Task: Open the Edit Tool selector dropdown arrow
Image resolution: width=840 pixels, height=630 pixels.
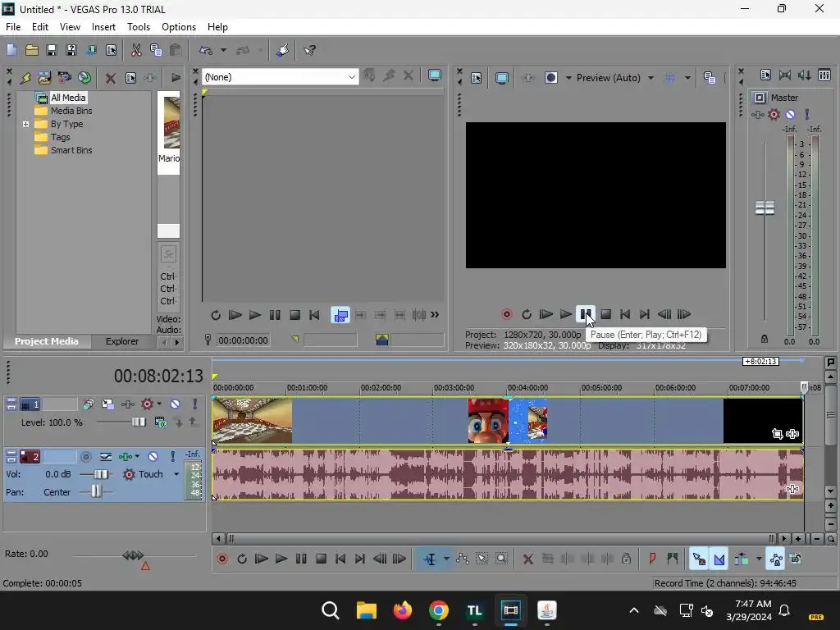Action: [x=446, y=559]
